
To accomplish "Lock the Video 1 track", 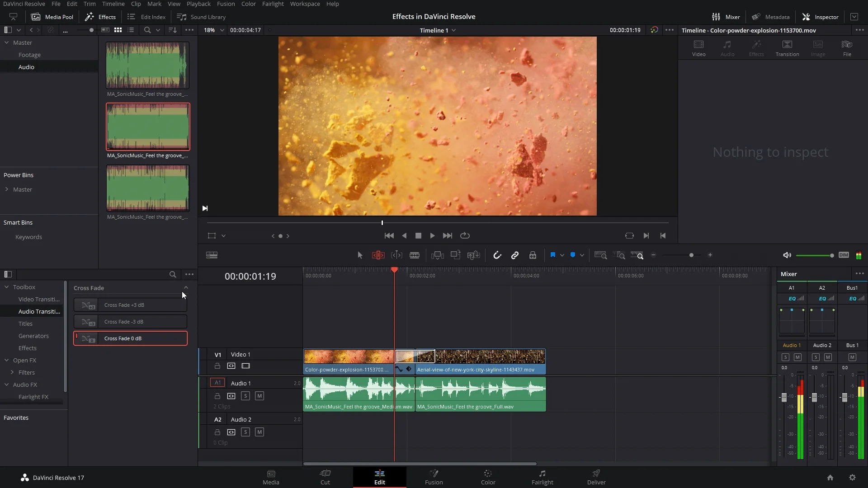I will 217,366.
